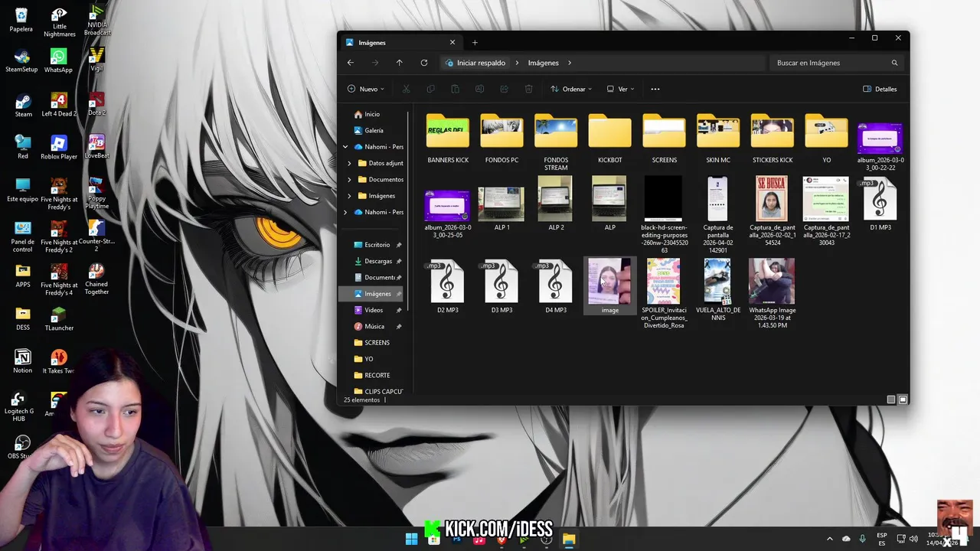The width and height of the screenshot is (980, 551).
Task: Select the Imágenes window tab
Action: (x=401, y=43)
